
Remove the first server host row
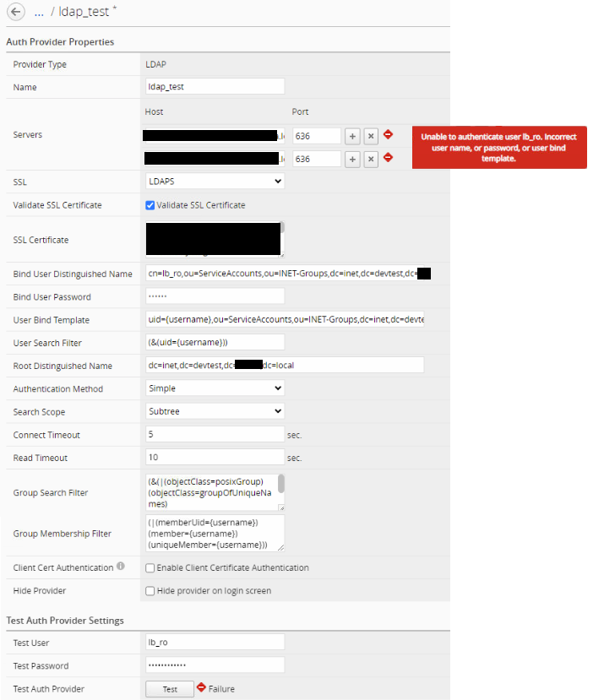coord(371,136)
